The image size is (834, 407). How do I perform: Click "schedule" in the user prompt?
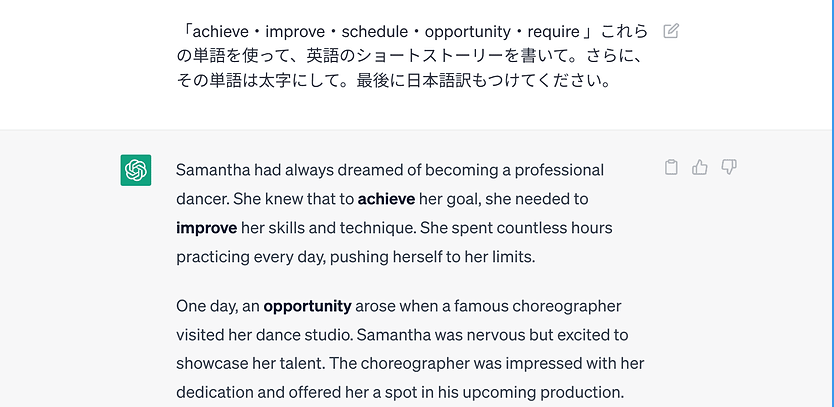[x=374, y=32]
